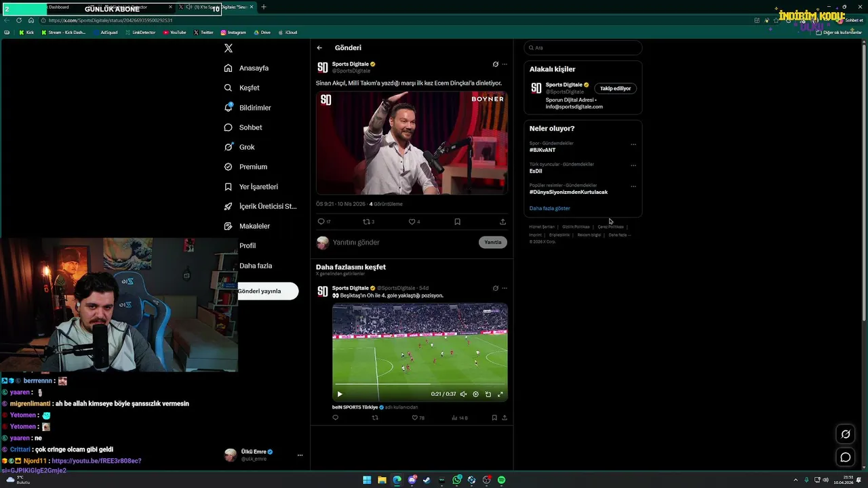Repost the Beşiktaş post
The image size is (868, 488).
coord(375,418)
